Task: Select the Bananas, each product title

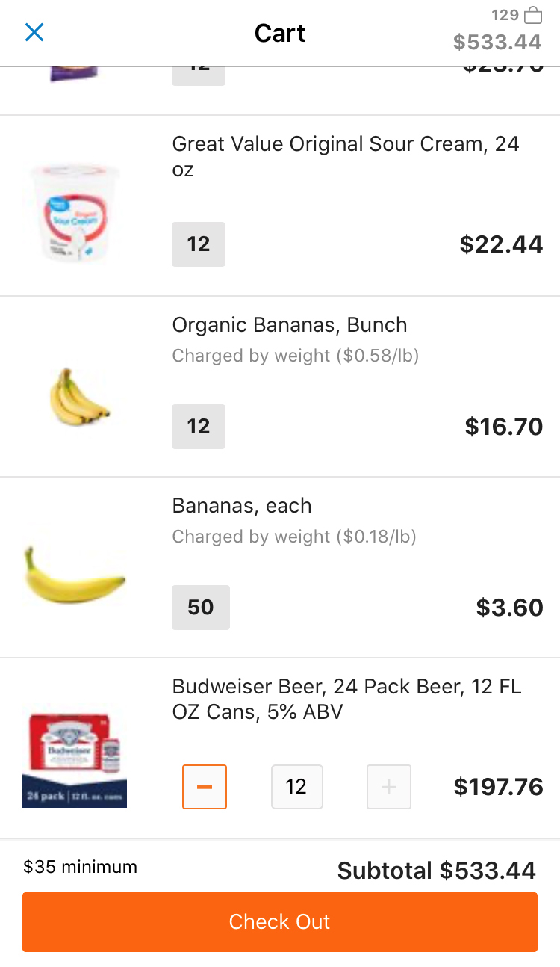Action: click(242, 506)
